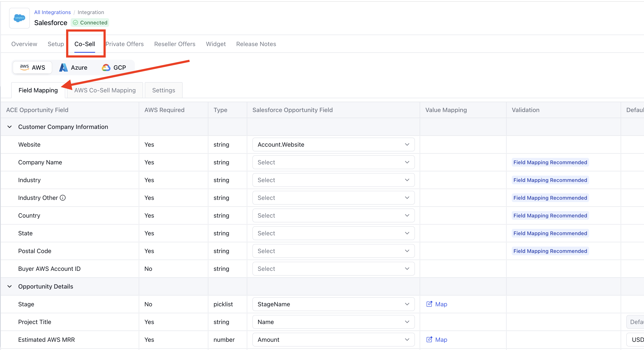Open the Buyer AWS Account ID dropdown
644x350 pixels.
click(x=333, y=269)
